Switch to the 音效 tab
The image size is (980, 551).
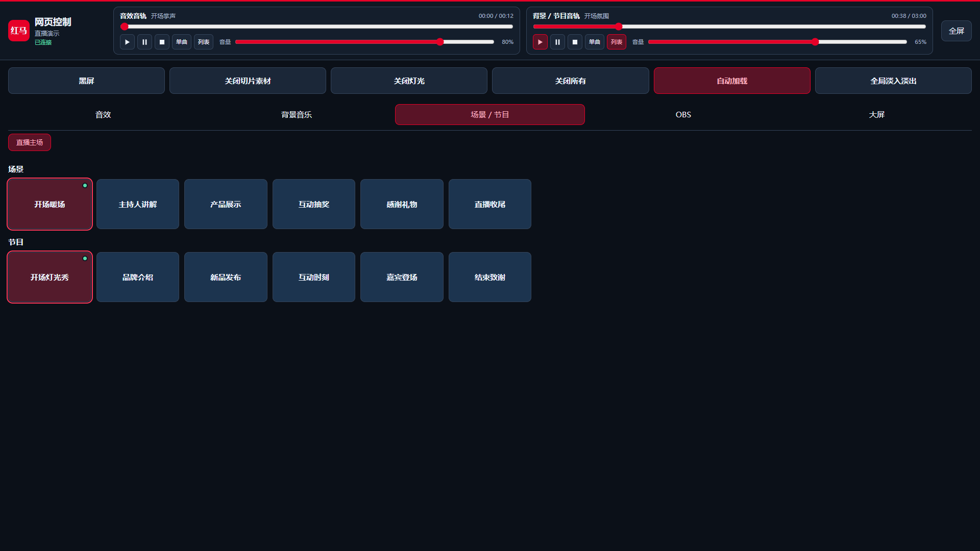(x=103, y=115)
